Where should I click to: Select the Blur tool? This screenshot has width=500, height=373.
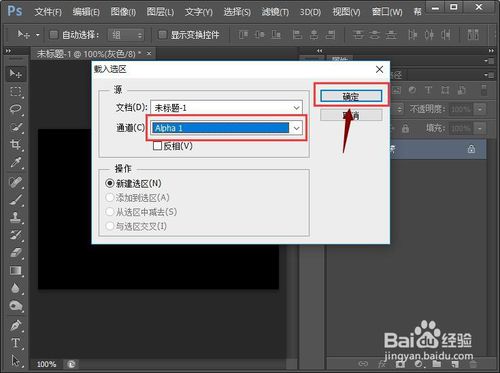(x=15, y=288)
